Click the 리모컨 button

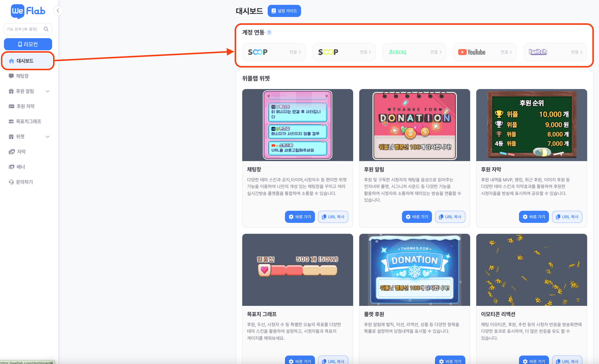28,44
